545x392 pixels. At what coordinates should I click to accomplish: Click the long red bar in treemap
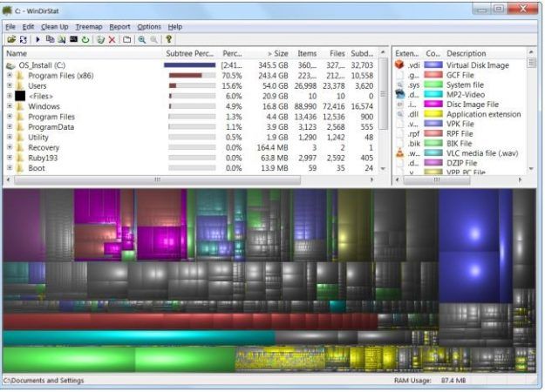[x=190, y=321]
